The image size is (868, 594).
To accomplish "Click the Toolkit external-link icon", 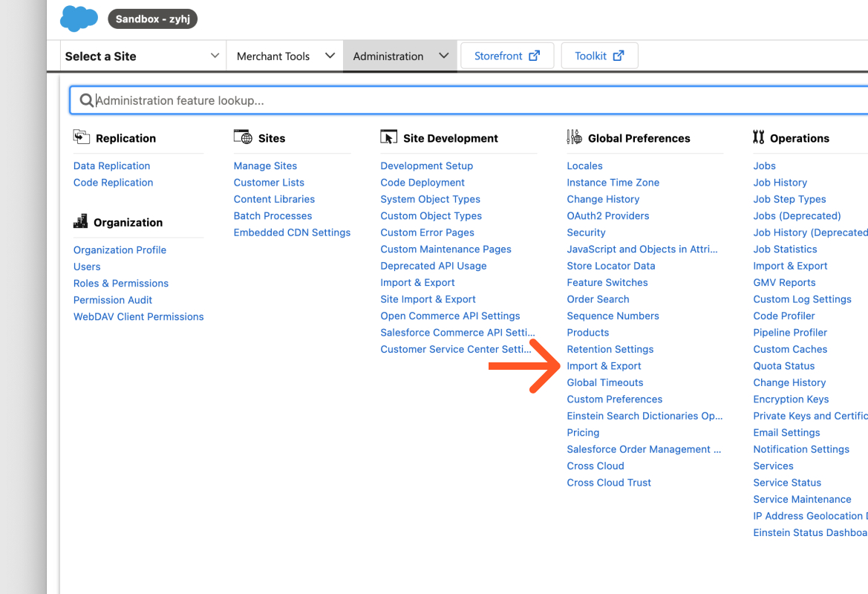I will [x=619, y=56].
